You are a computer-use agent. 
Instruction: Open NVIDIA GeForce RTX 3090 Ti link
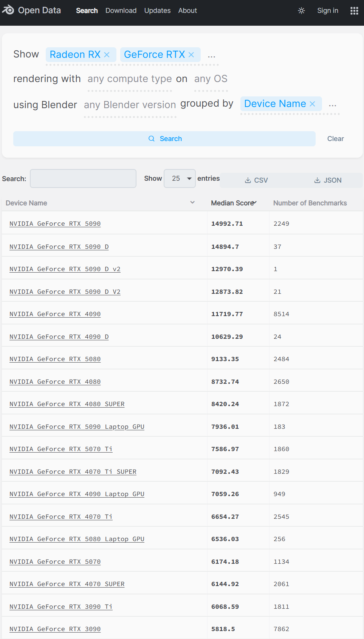(61, 607)
